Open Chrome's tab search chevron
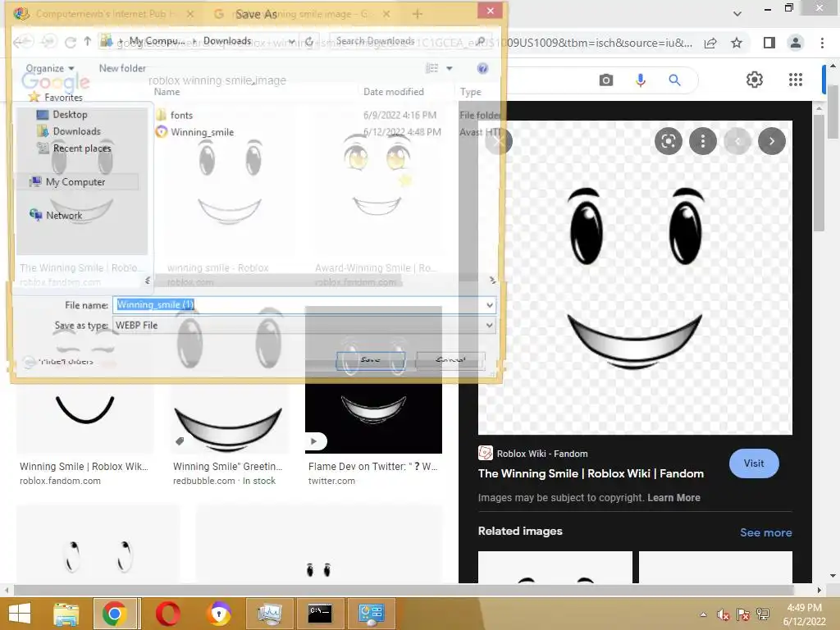The image size is (840, 630). coord(737,14)
